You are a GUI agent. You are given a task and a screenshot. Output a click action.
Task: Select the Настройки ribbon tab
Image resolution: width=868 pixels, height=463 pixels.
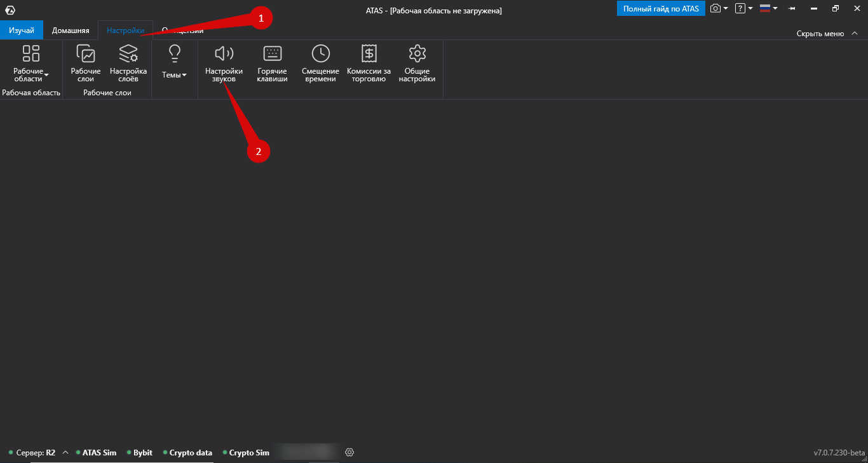[125, 30]
